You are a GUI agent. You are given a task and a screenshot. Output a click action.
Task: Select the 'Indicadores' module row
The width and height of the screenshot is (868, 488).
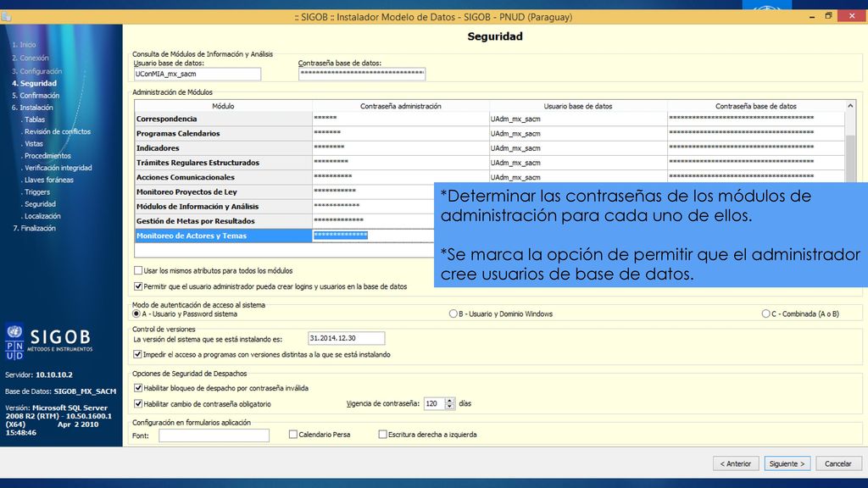[223, 148]
